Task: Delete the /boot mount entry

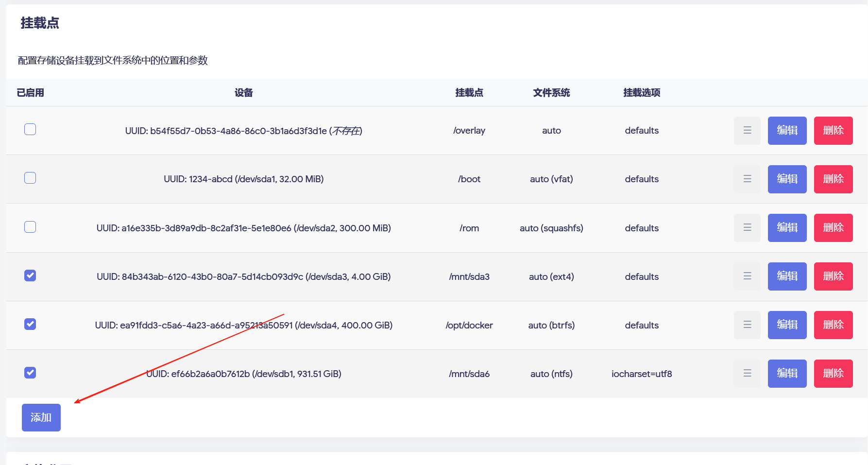Action: 833,179
